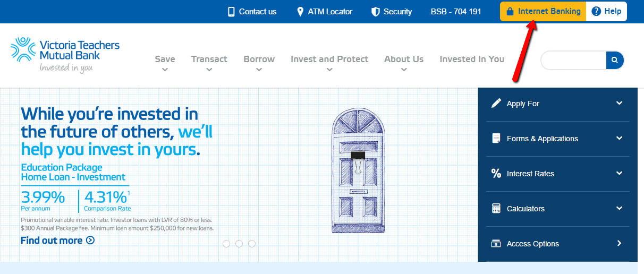Follow the Find out more link
Viewport: 644px width, 274px height.
click(52, 240)
